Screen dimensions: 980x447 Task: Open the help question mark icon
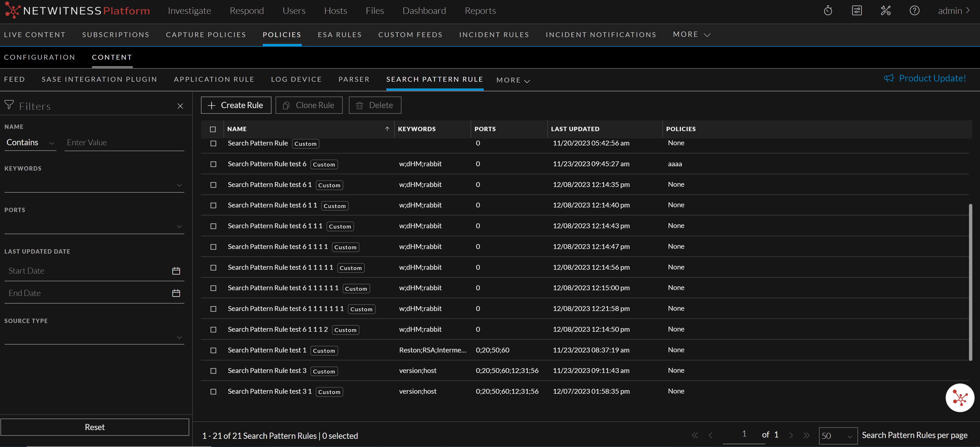coord(914,11)
